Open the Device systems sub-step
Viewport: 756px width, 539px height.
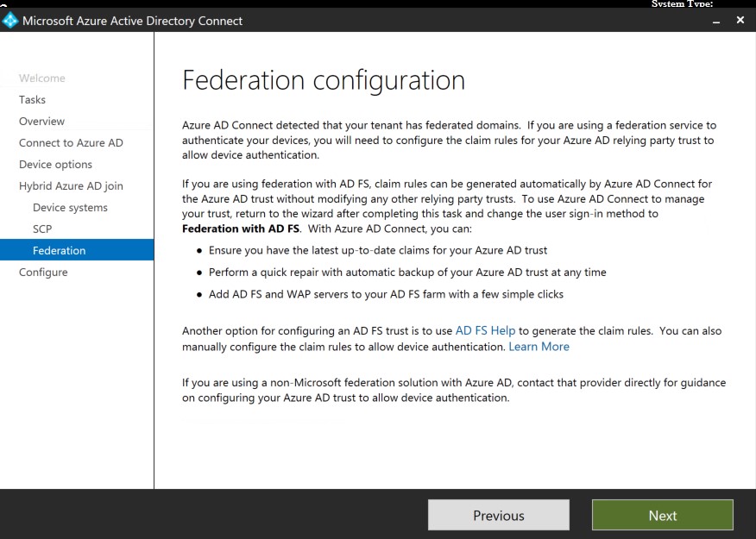pos(71,208)
